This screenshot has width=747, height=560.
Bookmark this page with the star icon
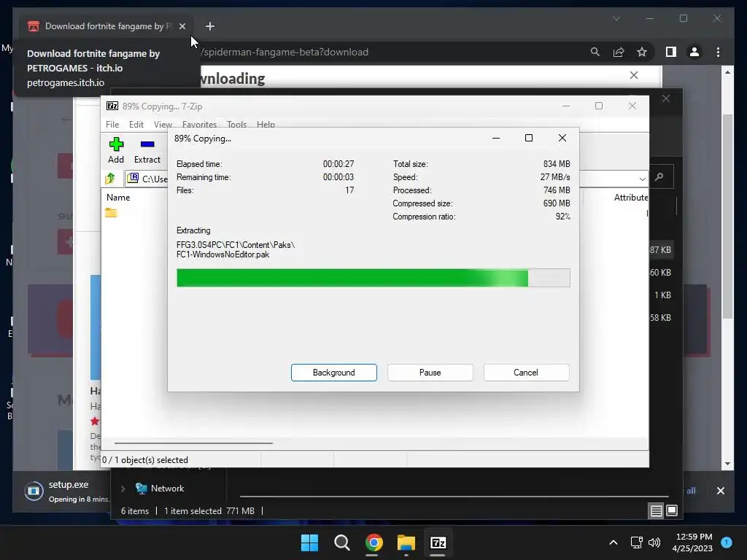pos(642,52)
